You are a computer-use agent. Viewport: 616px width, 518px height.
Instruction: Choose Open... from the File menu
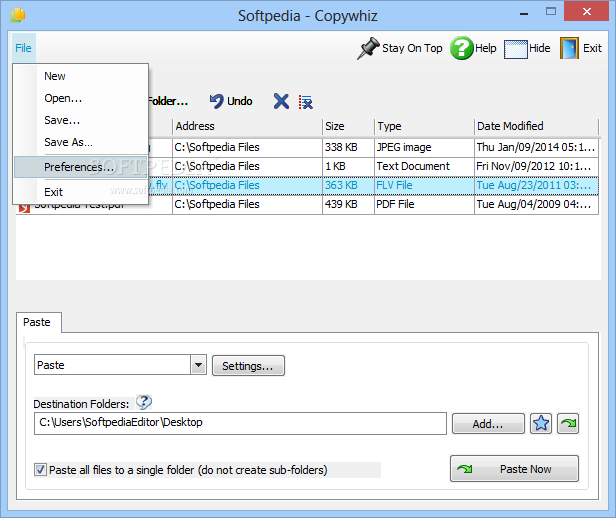click(x=81, y=98)
